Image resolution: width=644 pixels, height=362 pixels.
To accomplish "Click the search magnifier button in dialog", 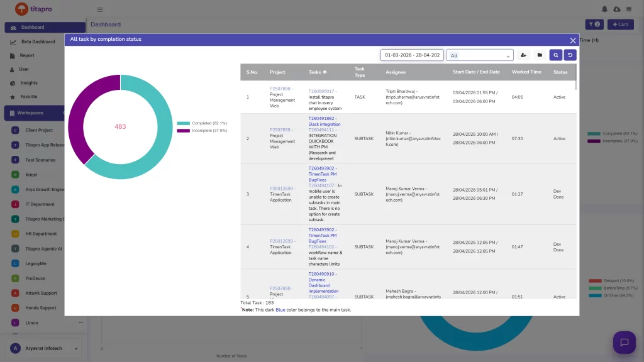I will 556,55.
